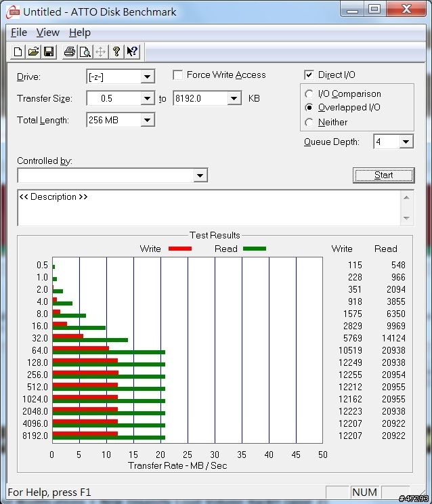Image resolution: width=432 pixels, height=504 pixels.
Task: Click the four-arrow move toolbar icon
Action: tap(100, 51)
